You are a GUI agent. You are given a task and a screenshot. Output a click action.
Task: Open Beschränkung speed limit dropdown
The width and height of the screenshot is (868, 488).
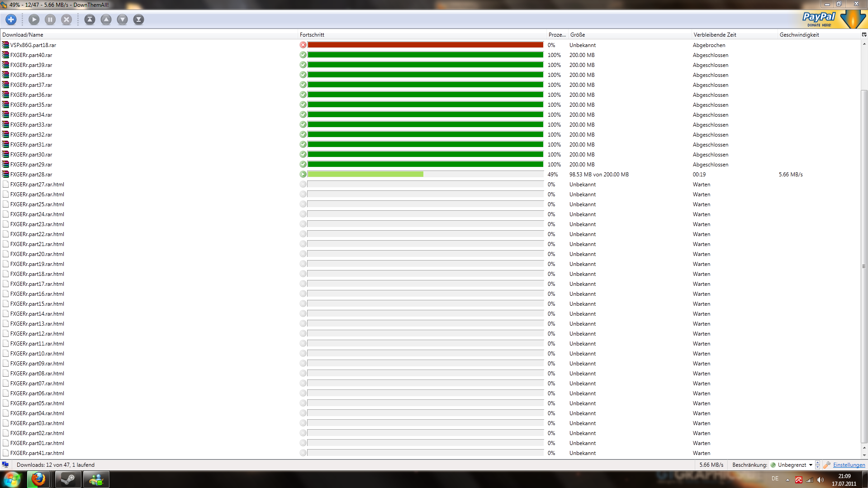(811, 464)
